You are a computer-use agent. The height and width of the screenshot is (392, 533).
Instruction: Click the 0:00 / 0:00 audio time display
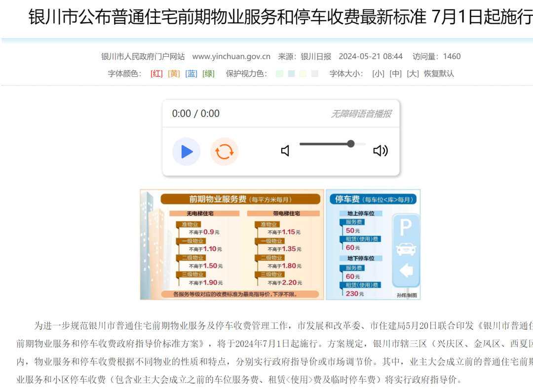point(196,114)
